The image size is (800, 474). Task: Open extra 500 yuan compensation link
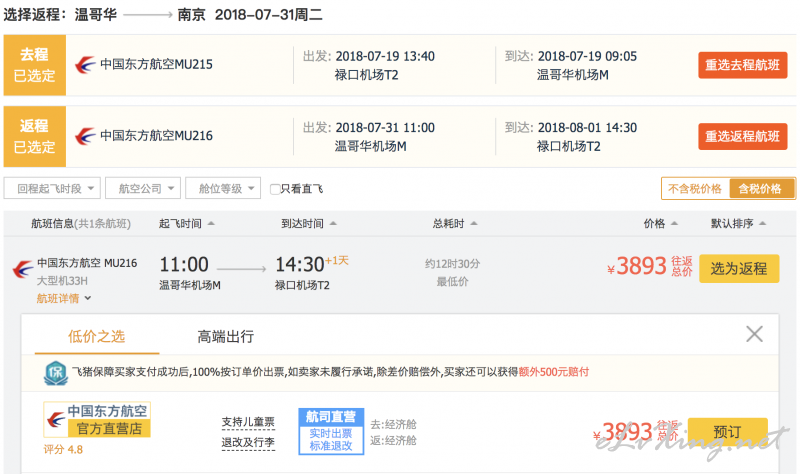point(554,372)
